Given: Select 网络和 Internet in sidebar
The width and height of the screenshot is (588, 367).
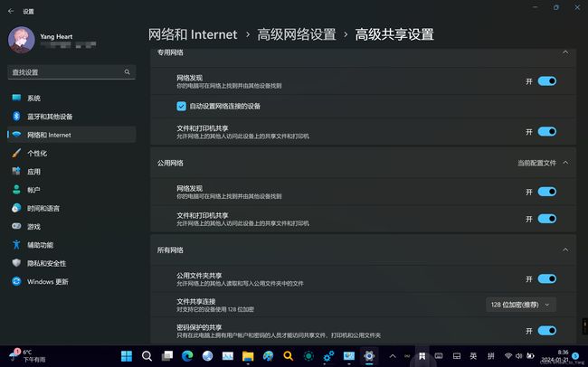Looking at the screenshot, I should pyautogui.click(x=71, y=135).
